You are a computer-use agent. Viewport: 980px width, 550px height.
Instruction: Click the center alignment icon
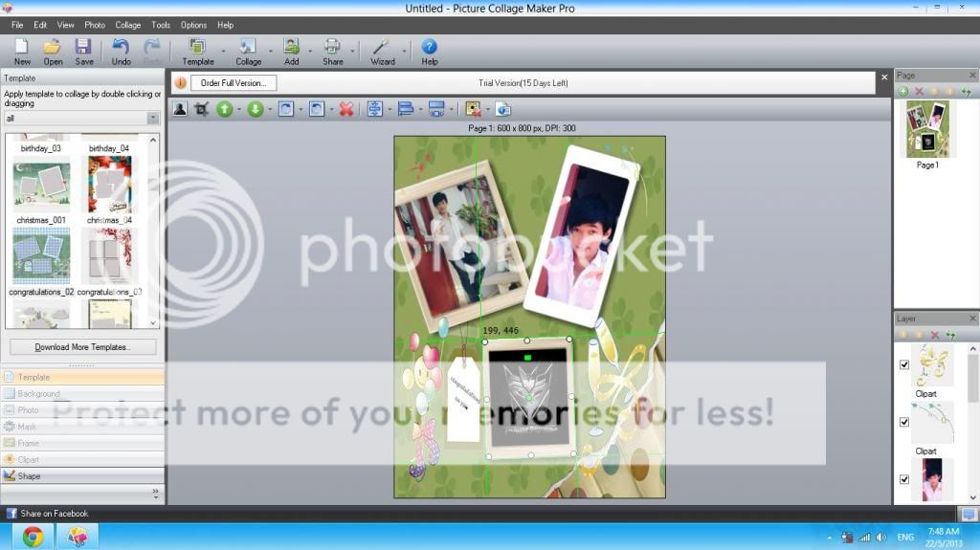click(x=374, y=109)
